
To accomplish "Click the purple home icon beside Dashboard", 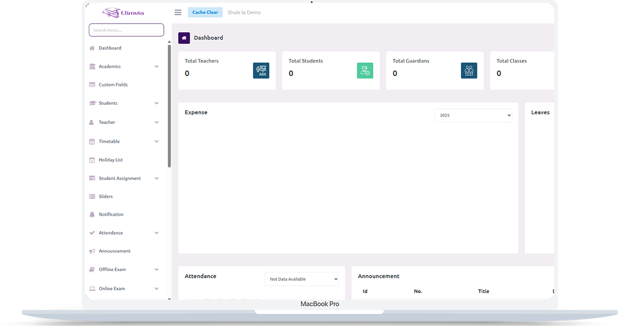I will [x=184, y=38].
